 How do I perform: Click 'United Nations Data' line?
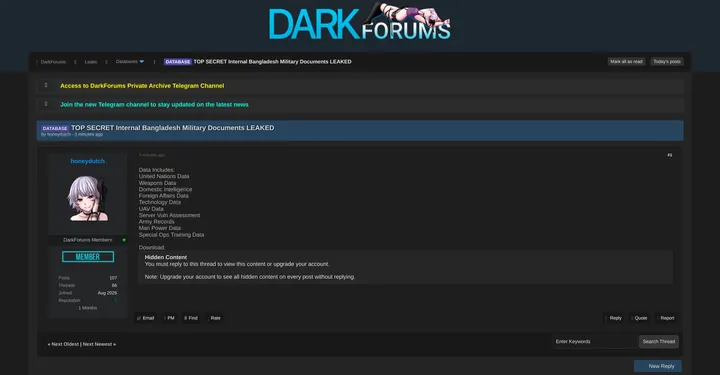[x=164, y=176]
